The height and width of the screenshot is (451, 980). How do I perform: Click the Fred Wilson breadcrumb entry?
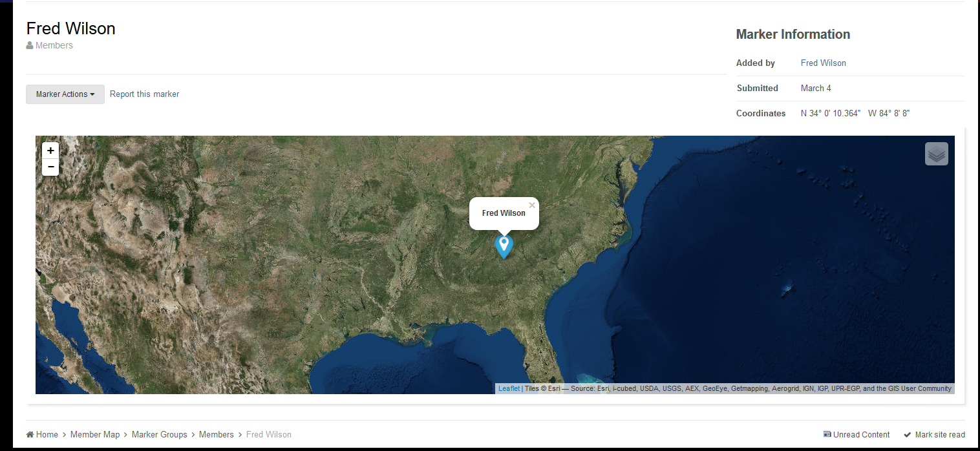pyautogui.click(x=268, y=435)
